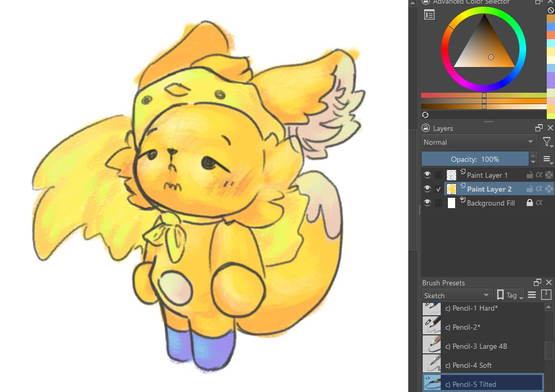Select the Pencil-1 Hard brush preset
The height and width of the screenshot is (392, 555).
pos(483,309)
